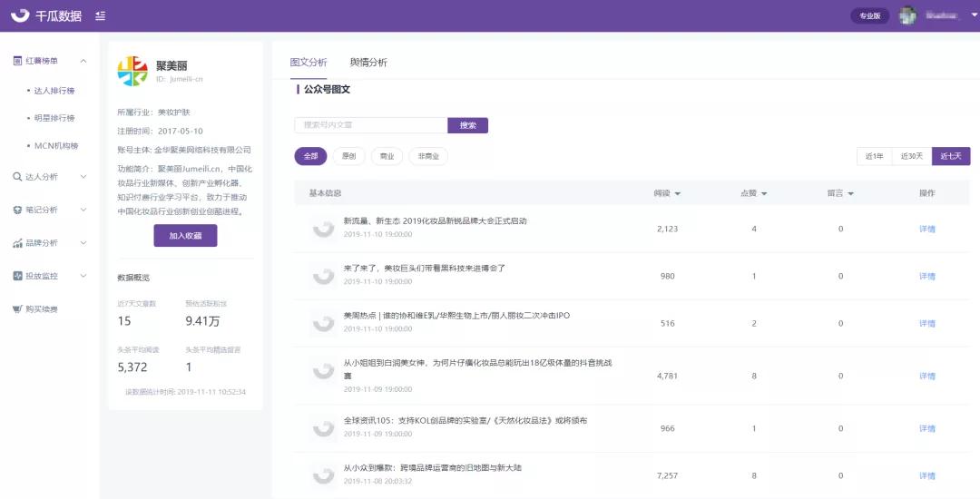Screen dimensions: 980x499
Task: Sort the table by 阅读 arrow
Action: [678, 193]
